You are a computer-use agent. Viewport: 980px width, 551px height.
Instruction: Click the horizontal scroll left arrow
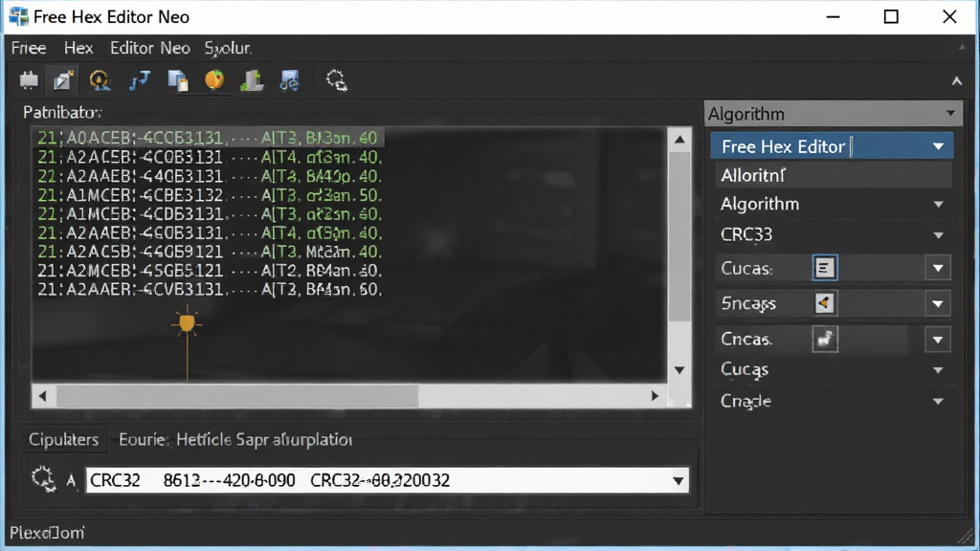click(42, 396)
